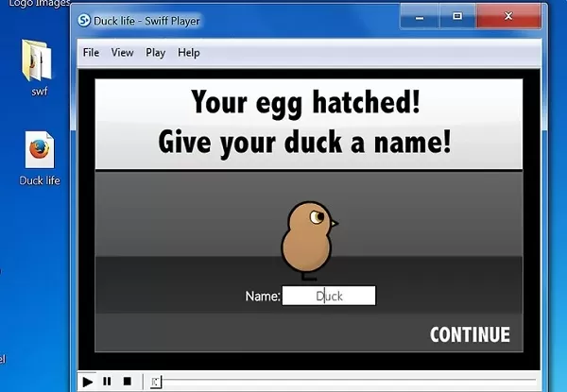
Task: Click the 'Give your duck a name!' text
Action: [x=305, y=144]
